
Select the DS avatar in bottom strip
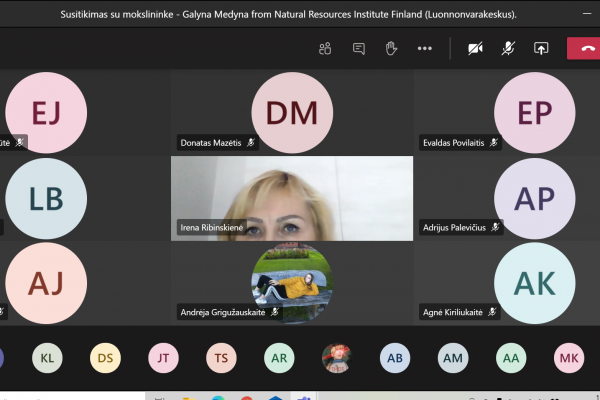pos(105,358)
